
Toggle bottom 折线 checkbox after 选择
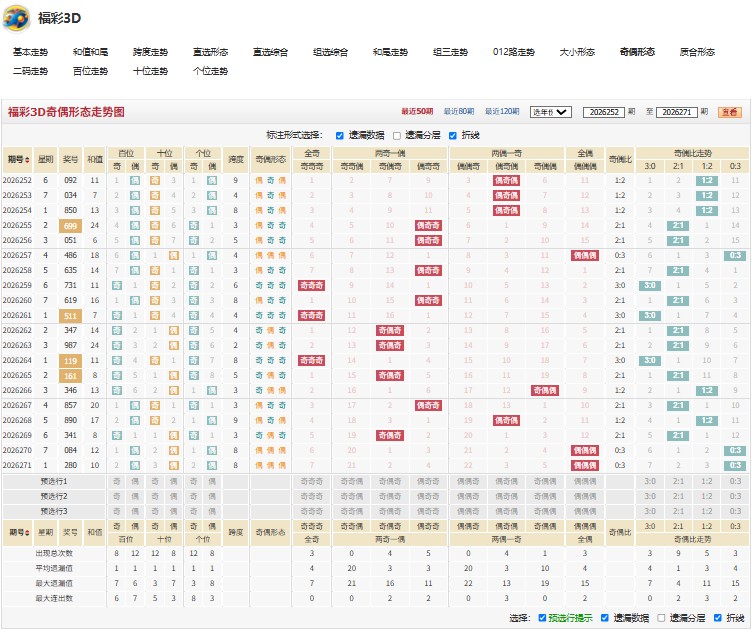(x=718, y=618)
